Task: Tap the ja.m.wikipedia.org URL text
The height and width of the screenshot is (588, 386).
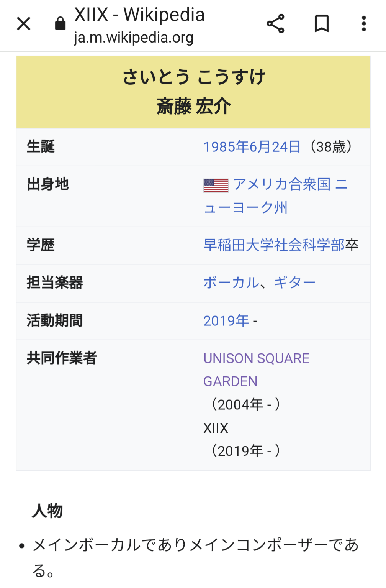Action: pyautogui.click(x=134, y=38)
